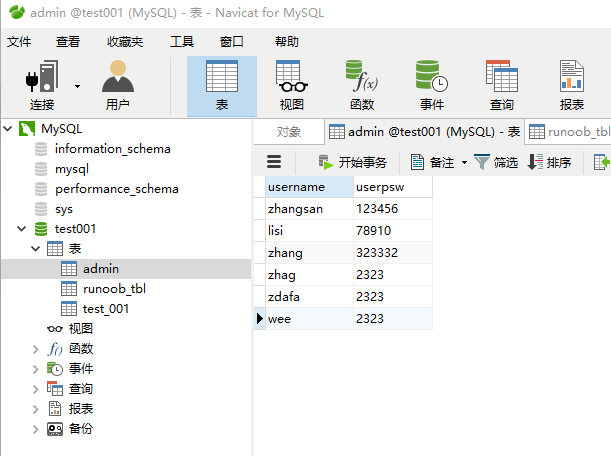Image resolution: width=611 pixels, height=456 pixels.
Task: Open the 视图 (View) toolbar icon
Action: pos(291,86)
